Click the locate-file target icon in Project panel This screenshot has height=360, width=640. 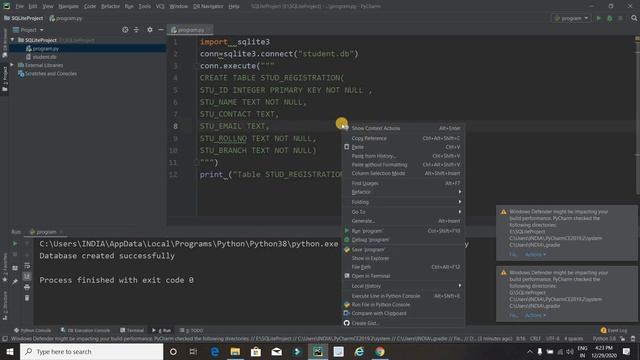[125, 30]
